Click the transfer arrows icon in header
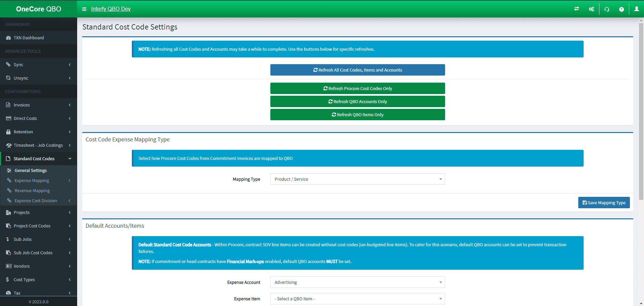Viewport: 644px width, 306px height. [x=577, y=9]
